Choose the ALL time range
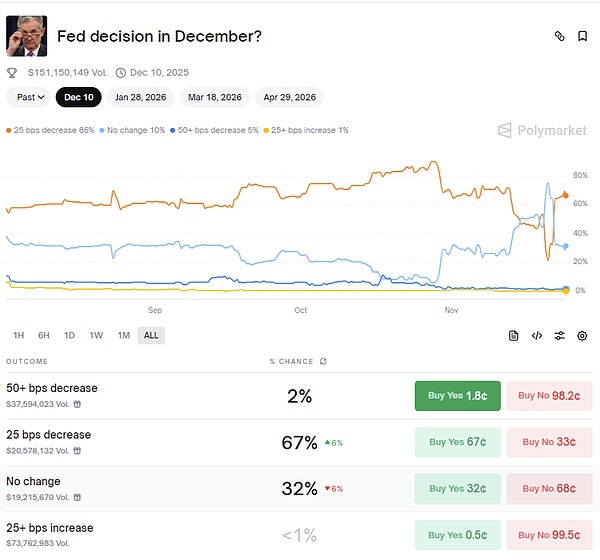Viewport: 600px width, 560px height. (x=151, y=336)
